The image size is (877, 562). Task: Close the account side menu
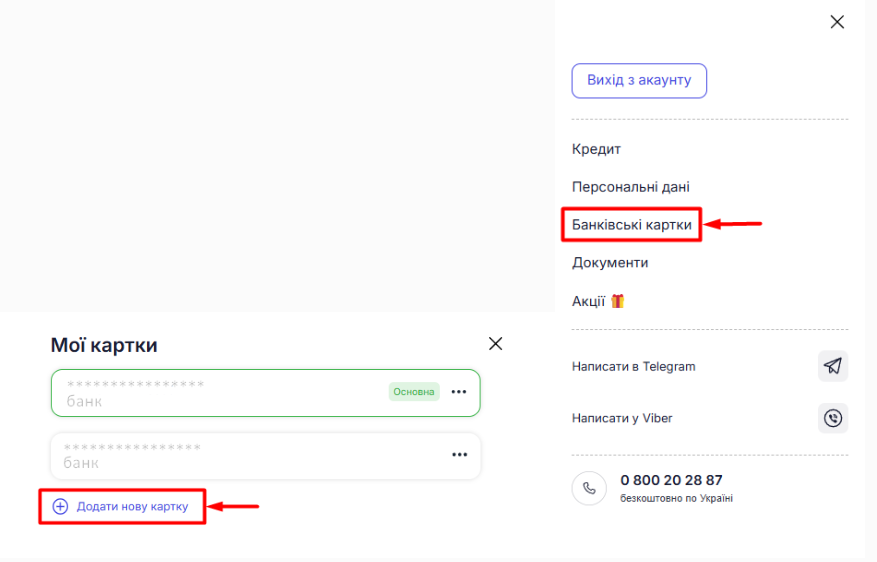coord(837,22)
